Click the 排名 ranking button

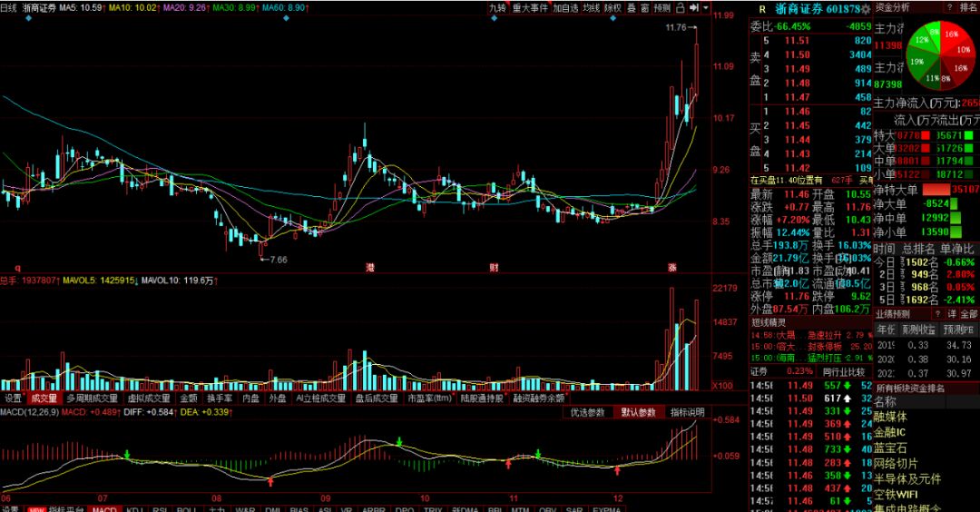967,7
